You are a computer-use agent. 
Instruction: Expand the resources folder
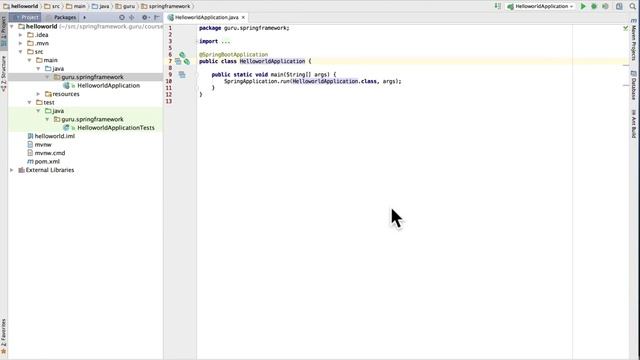(38, 94)
